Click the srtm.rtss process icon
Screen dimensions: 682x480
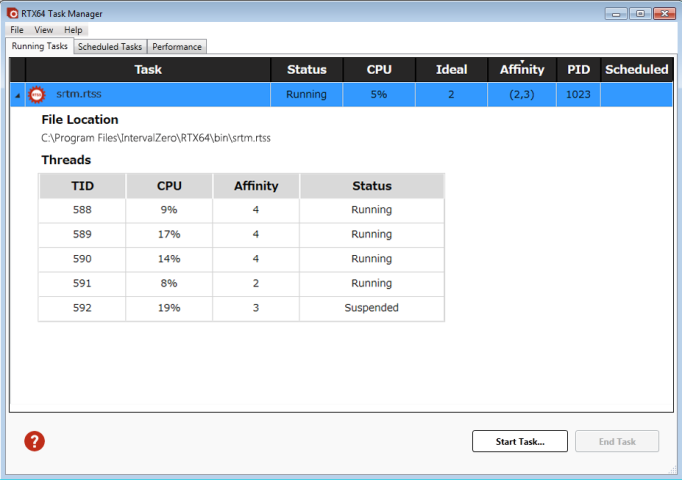(38, 95)
